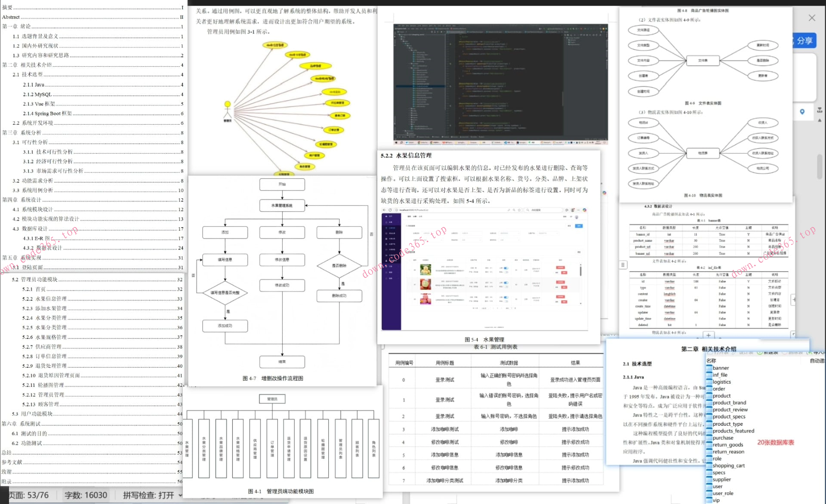Screen dimensions: 826x504
Task: Click the 字数 16030 word count indicator
Action: pyautogui.click(x=86, y=495)
